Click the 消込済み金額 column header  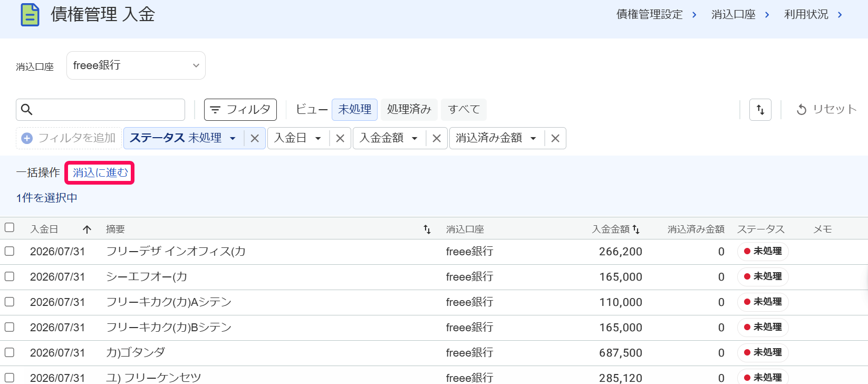click(x=696, y=229)
